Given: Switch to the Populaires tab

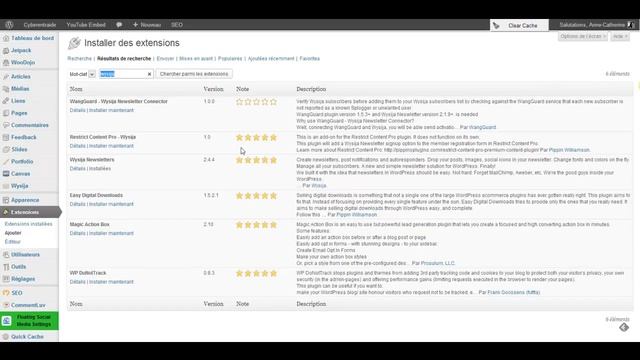Looking at the screenshot, I should (x=230, y=59).
